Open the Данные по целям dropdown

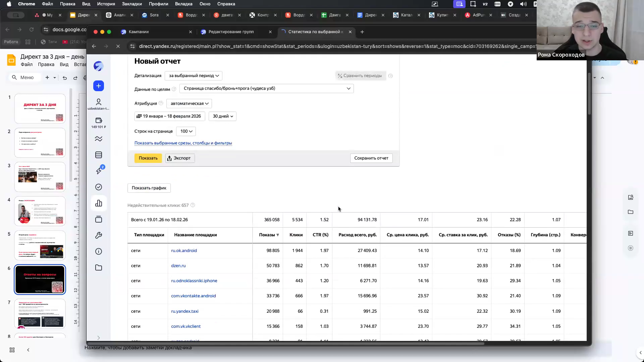[x=267, y=88]
